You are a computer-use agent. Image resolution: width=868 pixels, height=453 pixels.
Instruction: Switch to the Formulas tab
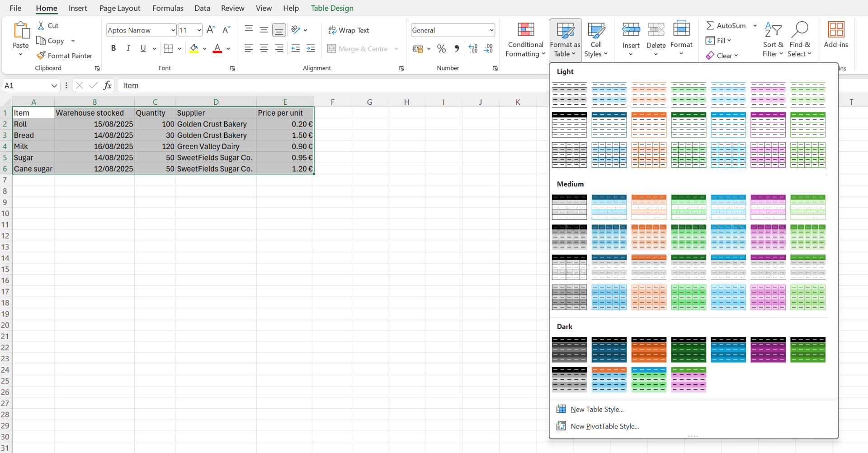(x=168, y=8)
